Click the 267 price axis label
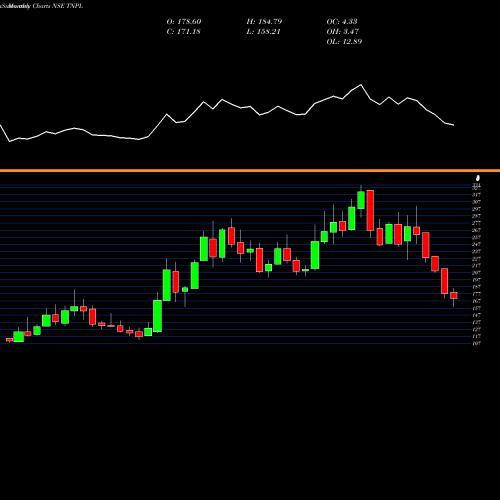500x500 pixels. point(477,230)
